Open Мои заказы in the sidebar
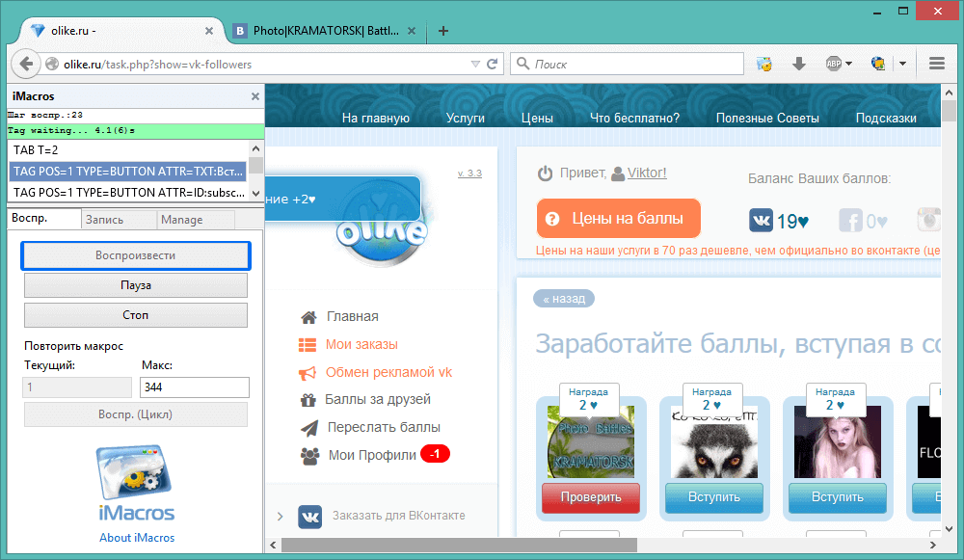Viewport: 964px width, 560px height. pos(361,344)
